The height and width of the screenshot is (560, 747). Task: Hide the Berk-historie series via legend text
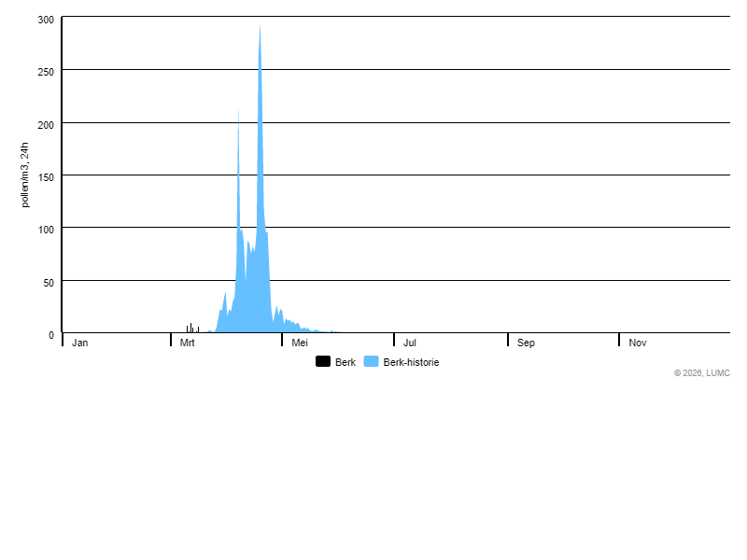point(411,362)
